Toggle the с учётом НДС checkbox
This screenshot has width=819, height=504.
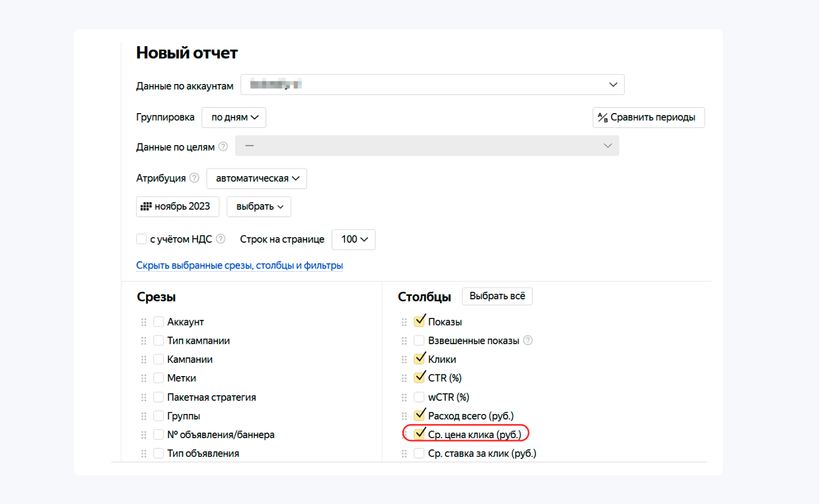pyautogui.click(x=142, y=239)
